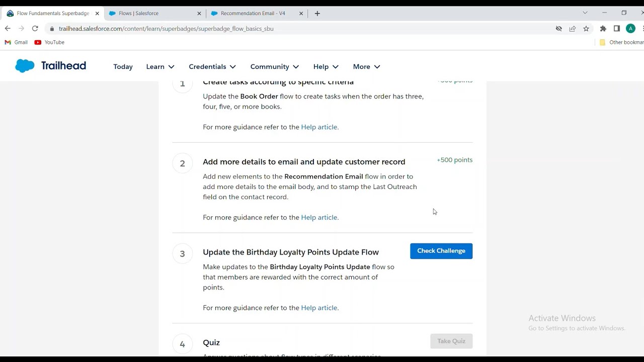This screenshot has height=362, width=644.
Task: Click the step number 2 circle
Action: pyautogui.click(x=182, y=163)
